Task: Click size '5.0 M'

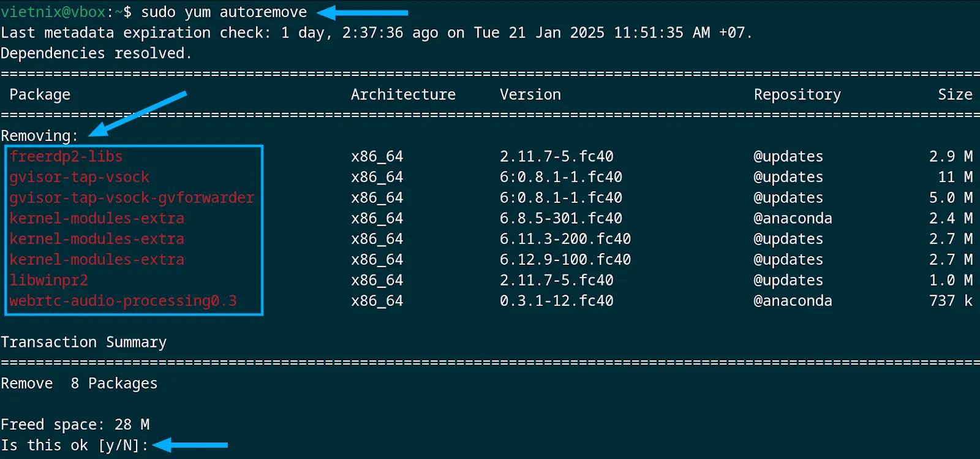Action: tap(951, 198)
